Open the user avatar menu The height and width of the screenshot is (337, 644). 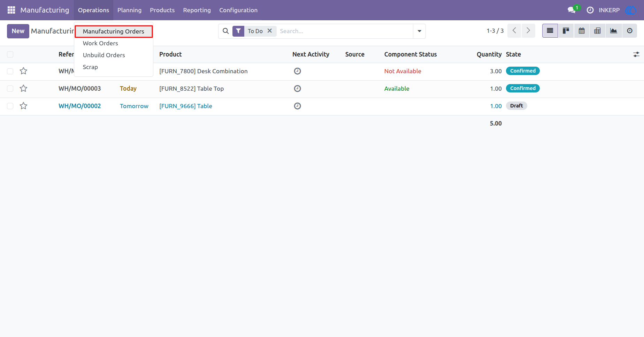pos(630,10)
